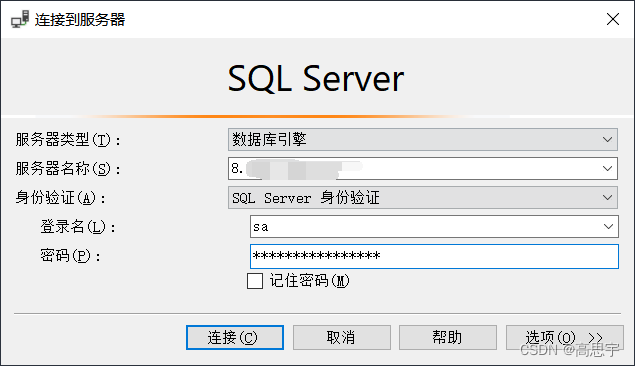Open the 服务器类型 dropdown arrow
The width and height of the screenshot is (635, 366).
point(607,140)
